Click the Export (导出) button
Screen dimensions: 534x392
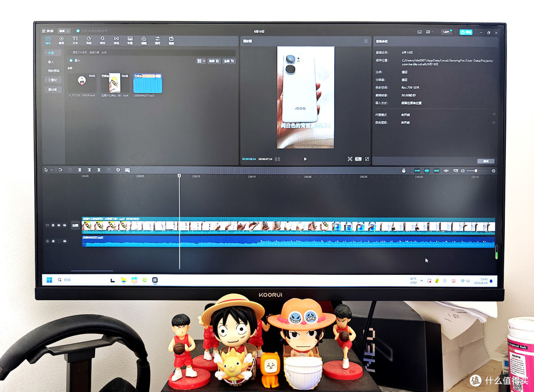[x=466, y=32]
